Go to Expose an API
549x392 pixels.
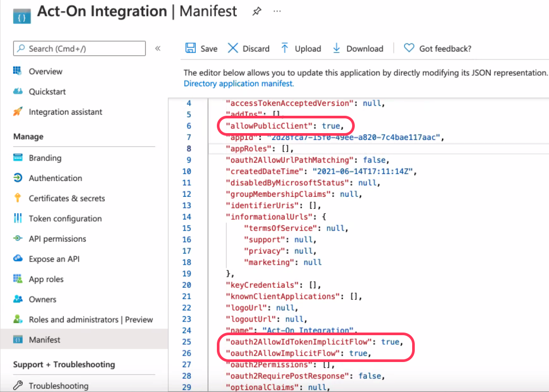click(54, 259)
